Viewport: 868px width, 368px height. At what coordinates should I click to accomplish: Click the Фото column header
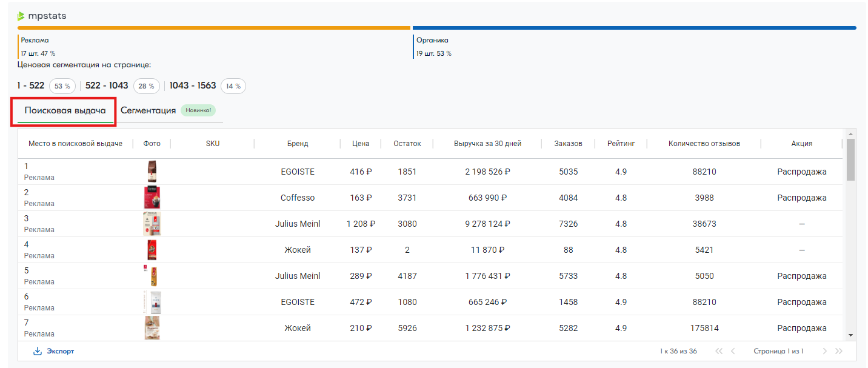point(152,144)
